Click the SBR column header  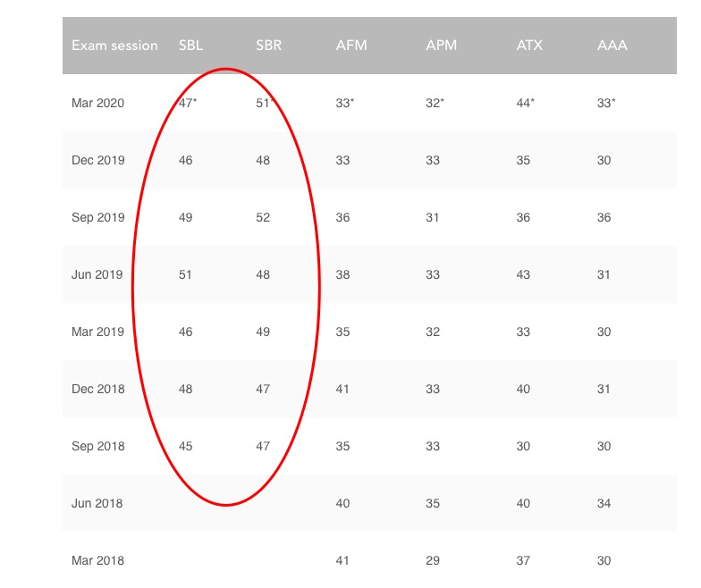[x=268, y=46]
